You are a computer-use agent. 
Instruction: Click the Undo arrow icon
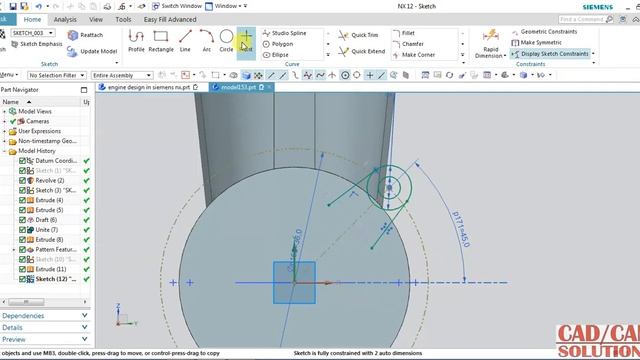pyautogui.click(x=38, y=6)
